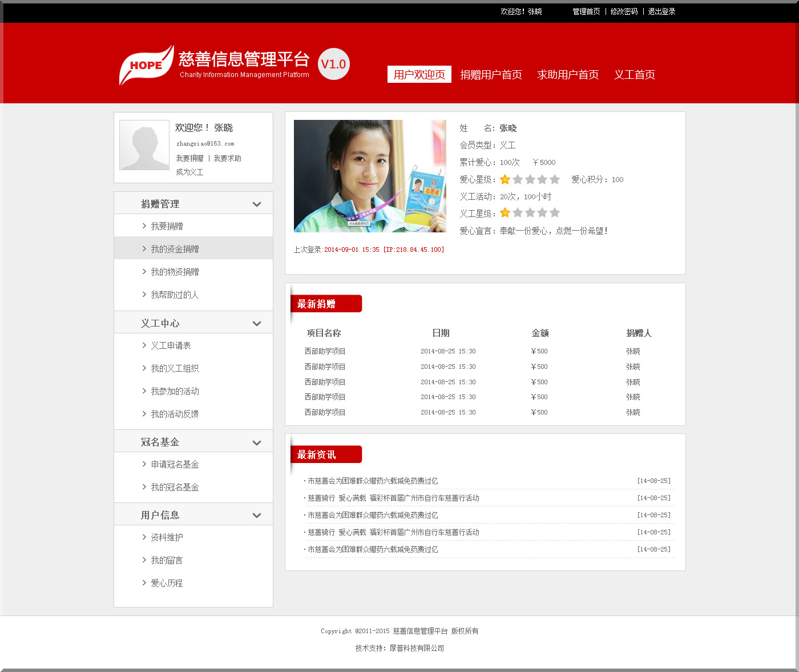Open the 义工首页 navigation tab
799x672 pixels.
tap(634, 75)
